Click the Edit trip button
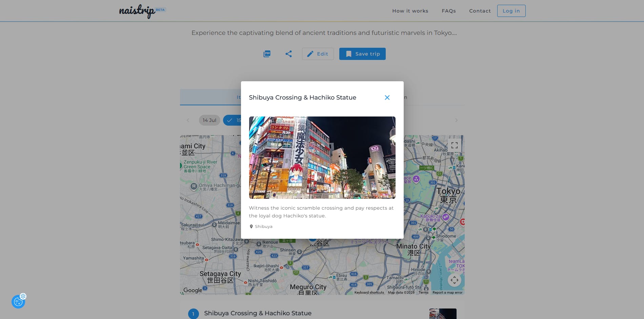This screenshot has height=319, width=644. (318, 54)
